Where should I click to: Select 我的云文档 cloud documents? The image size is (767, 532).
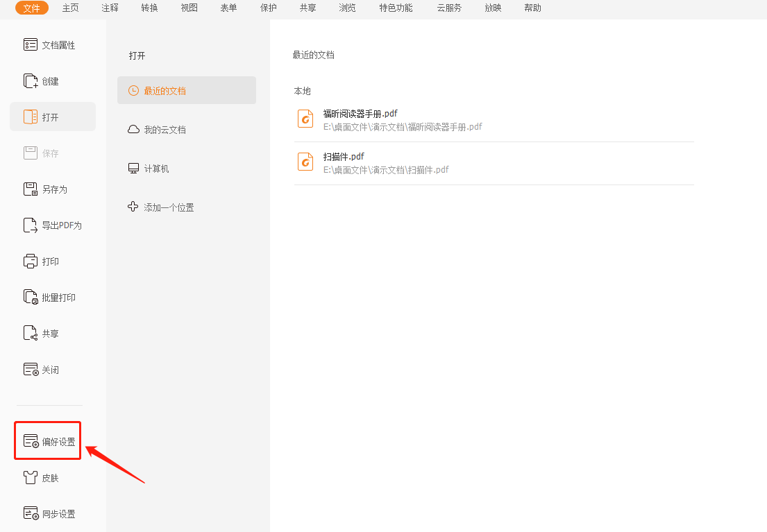(164, 130)
